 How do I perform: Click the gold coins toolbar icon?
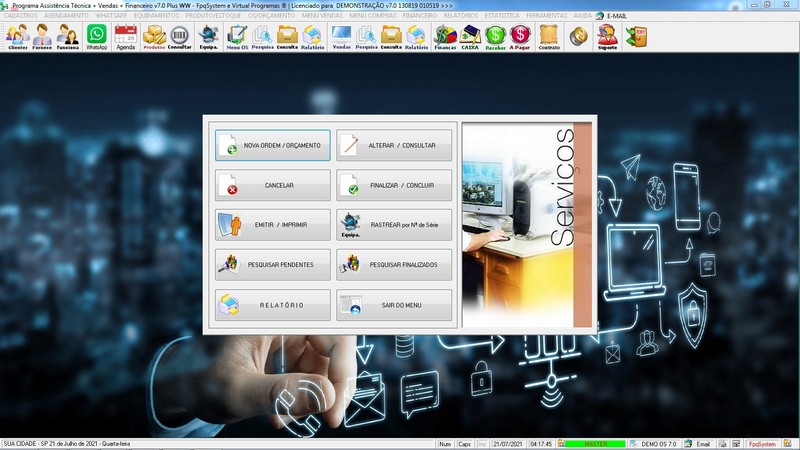click(578, 37)
